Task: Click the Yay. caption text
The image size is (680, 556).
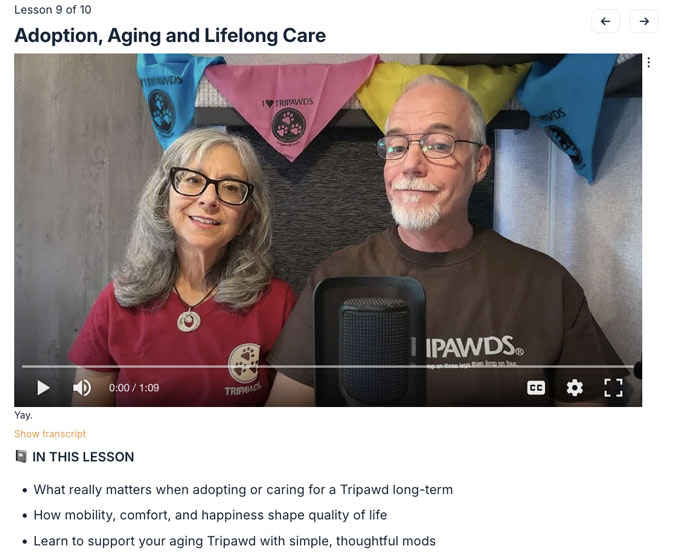Action: 23,415
